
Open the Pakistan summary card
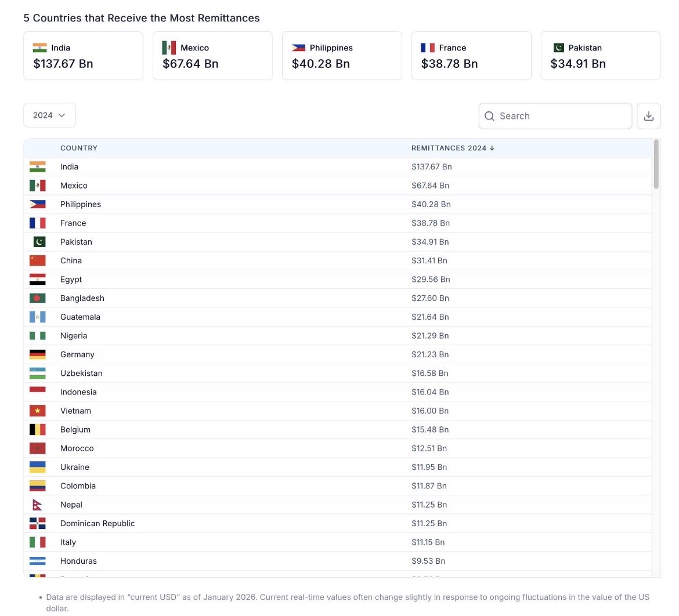pos(601,56)
